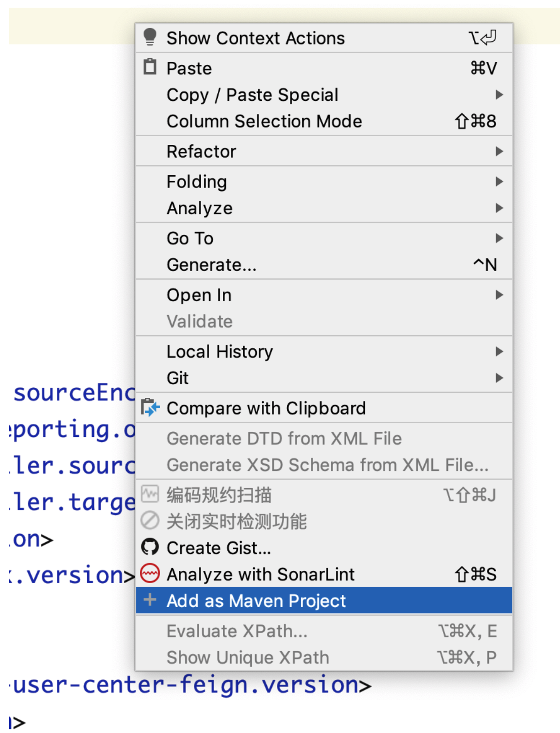Select Column Selection Mode
560x733 pixels.
tap(264, 121)
